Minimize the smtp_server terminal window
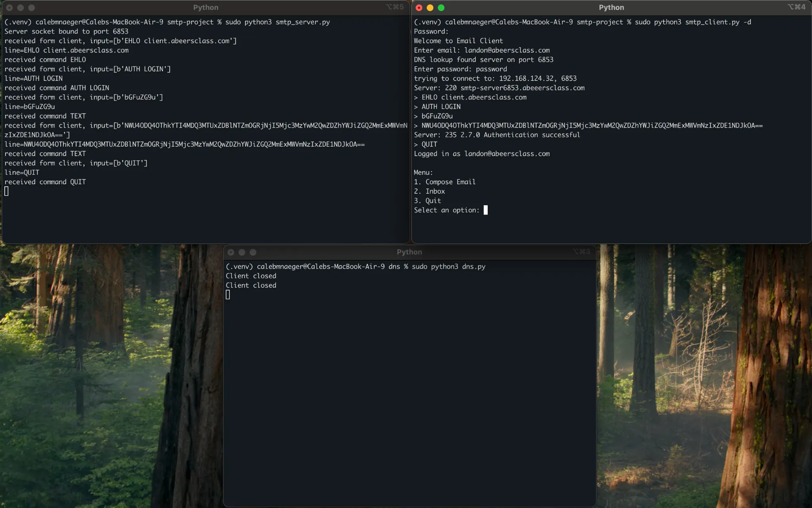 [21, 8]
